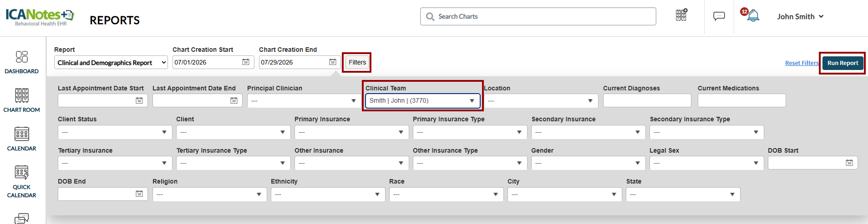Viewport: 868px width, 224px height.
Task: Expand the Other Insurance dropdown
Action: click(x=351, y=163)
